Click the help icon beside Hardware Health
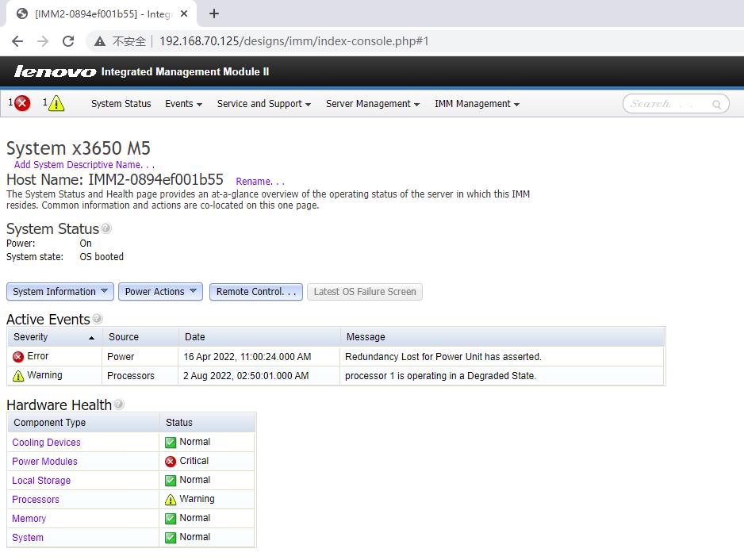This screenshot has height=560, width=744. click(119, 405)
